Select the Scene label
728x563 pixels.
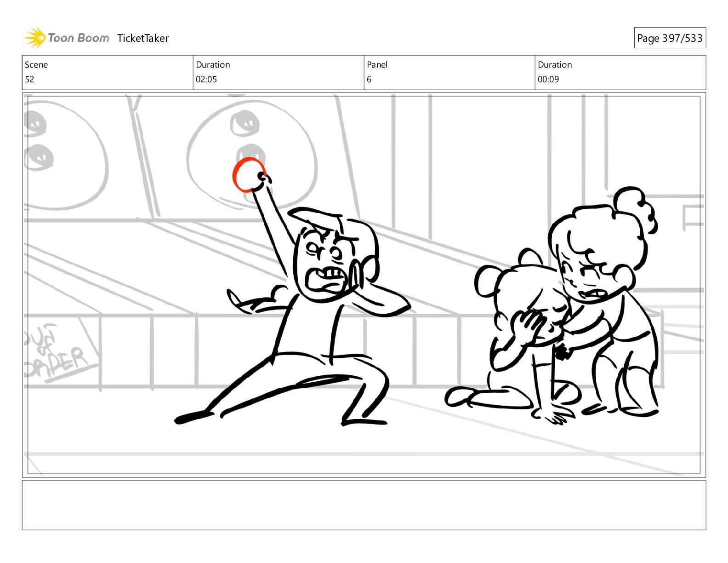pos(36,65)
